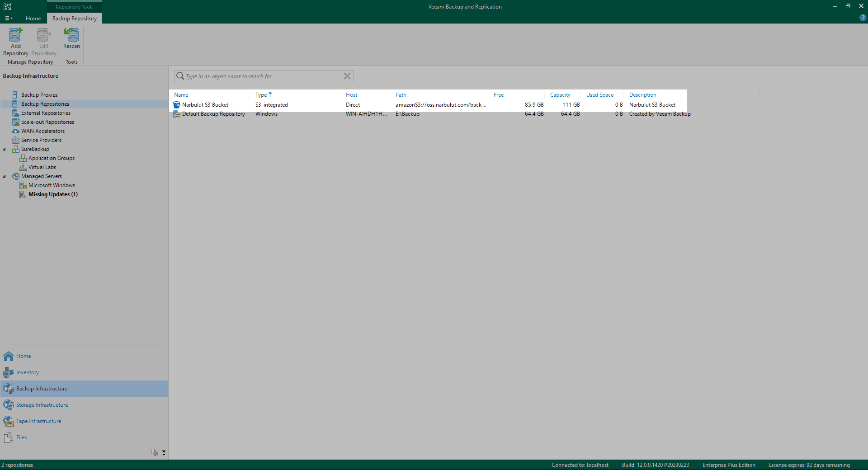Open the help question mark icon
Viewport: 868px width, 470px height.
(863, 18)
